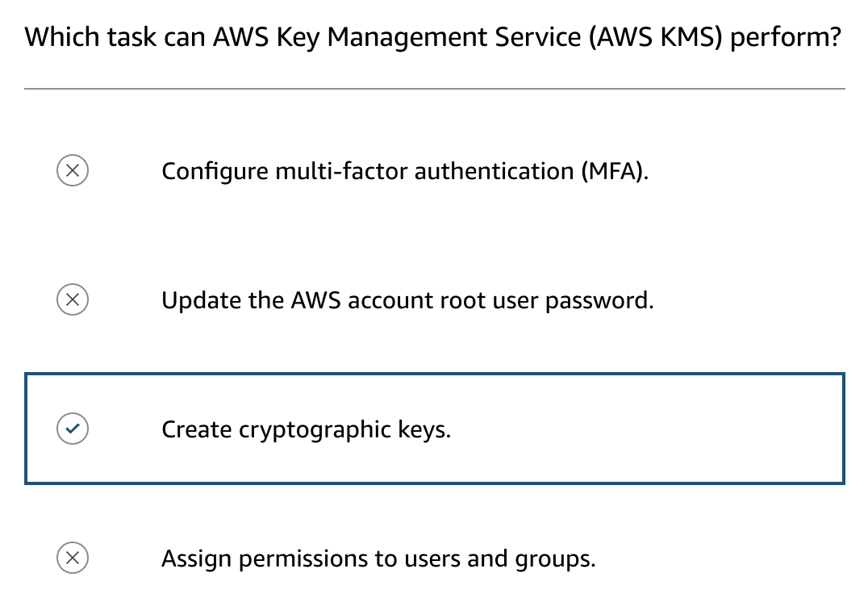Click 'Configure' at the start of the first answer

(x=215, y=172)
